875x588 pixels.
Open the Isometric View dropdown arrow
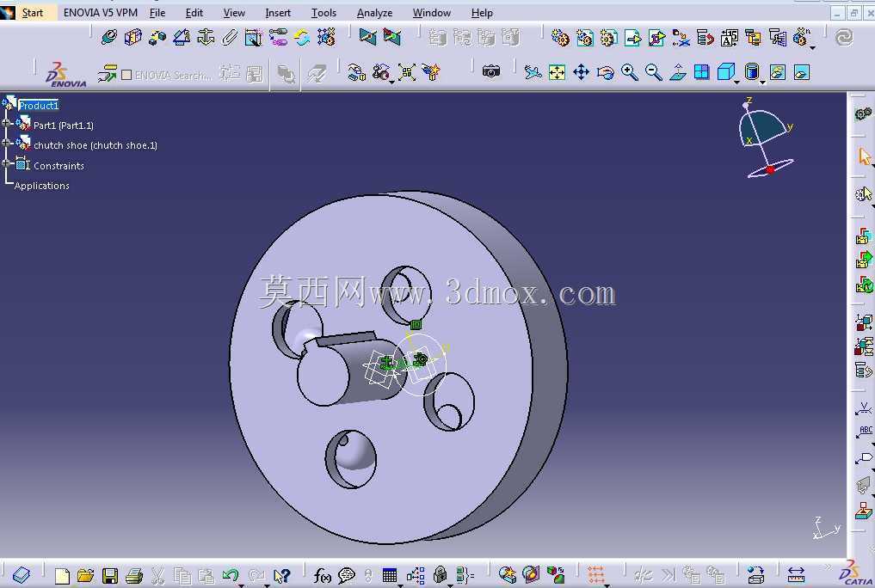737,83
